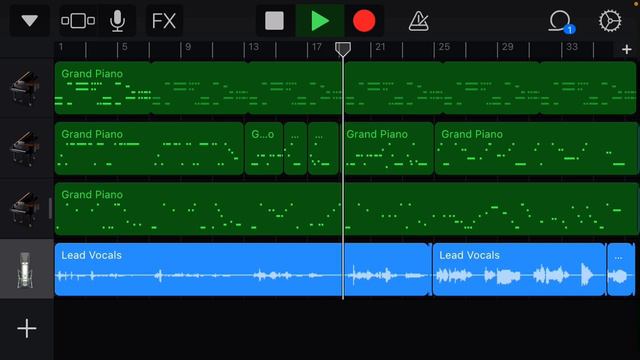
Task: Switch to instrument view with tracks view button
Action: (x=78, y=20)
